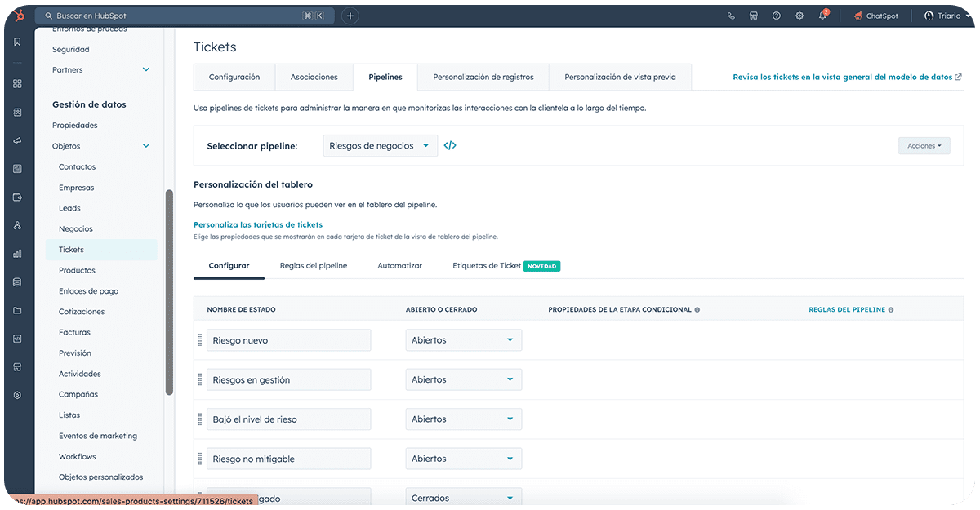Open the commerce wallet icon in left rail
Image resolution: width=980 pixels, height=510 pixels.
tap(18, 197)
